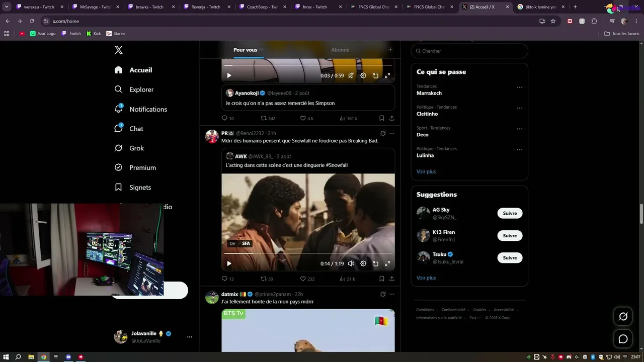
Task: Open Chrome from the Windows taskbar
Action: [x=44, y=357]
